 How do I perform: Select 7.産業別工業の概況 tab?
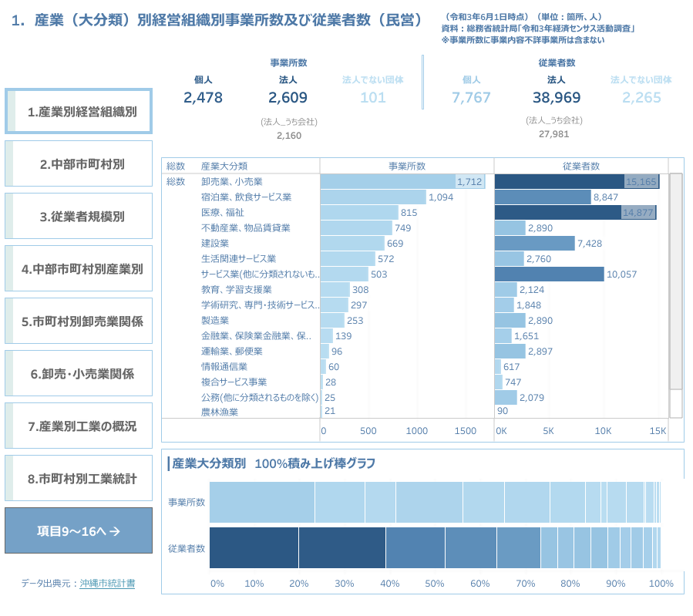(79, 426)
